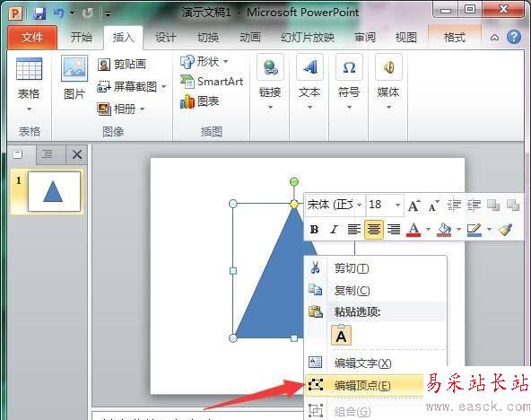Open font color dropdown arrow
Image resolution: width=531 pixels, height=420 pixels.
tap(428, 230)
